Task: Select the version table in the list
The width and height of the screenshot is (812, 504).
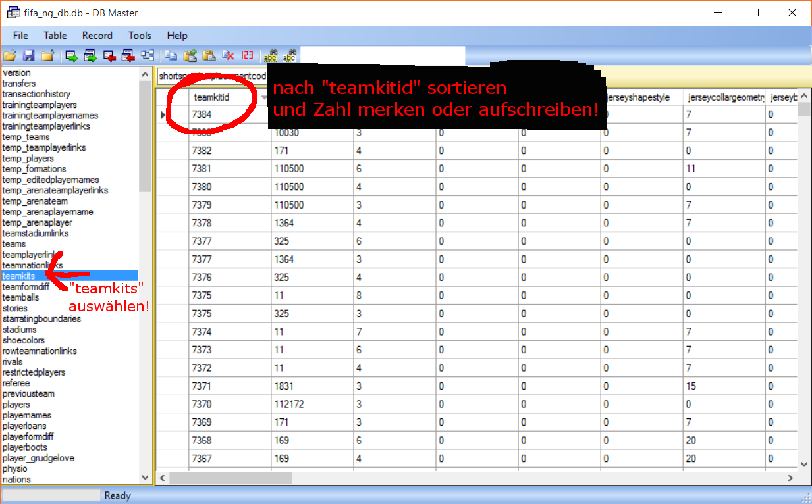Action: [x=16, y=73]
